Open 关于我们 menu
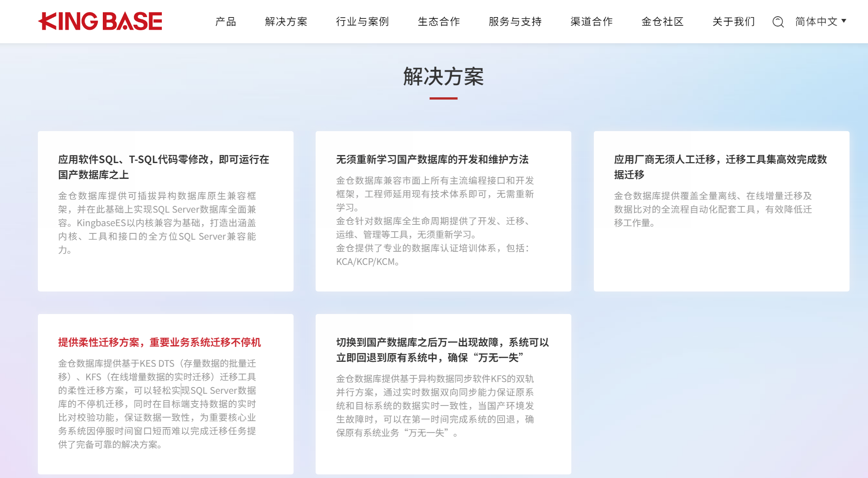868x478 pixels. (734, 22)
